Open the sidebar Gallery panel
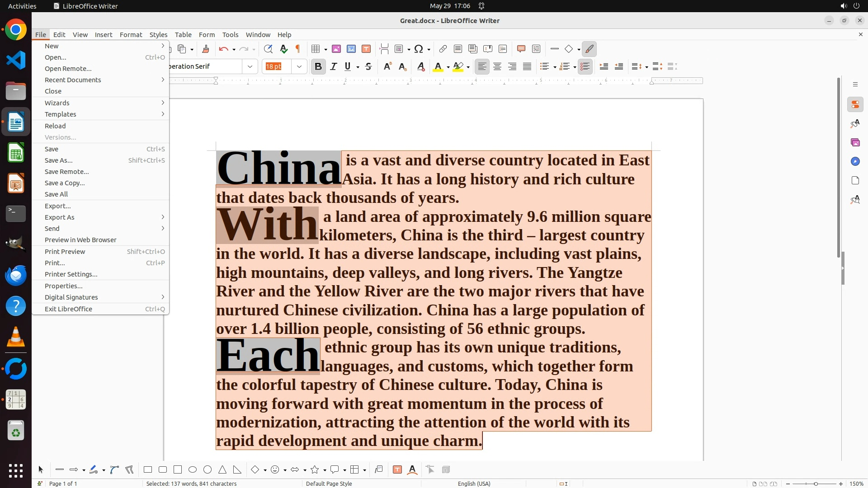Screen dimensions: 868x488 tap(855, 142)
